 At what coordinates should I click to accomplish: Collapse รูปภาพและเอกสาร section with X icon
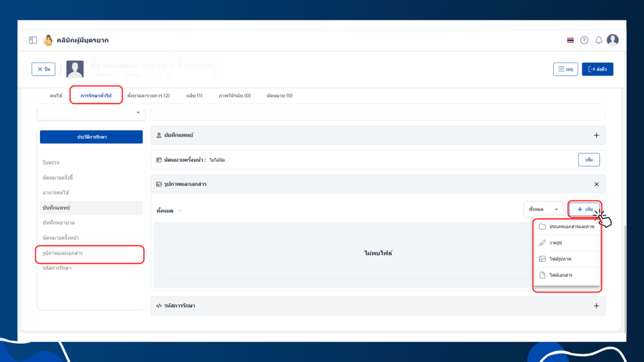pyautogui.click(x=596, y=184)
